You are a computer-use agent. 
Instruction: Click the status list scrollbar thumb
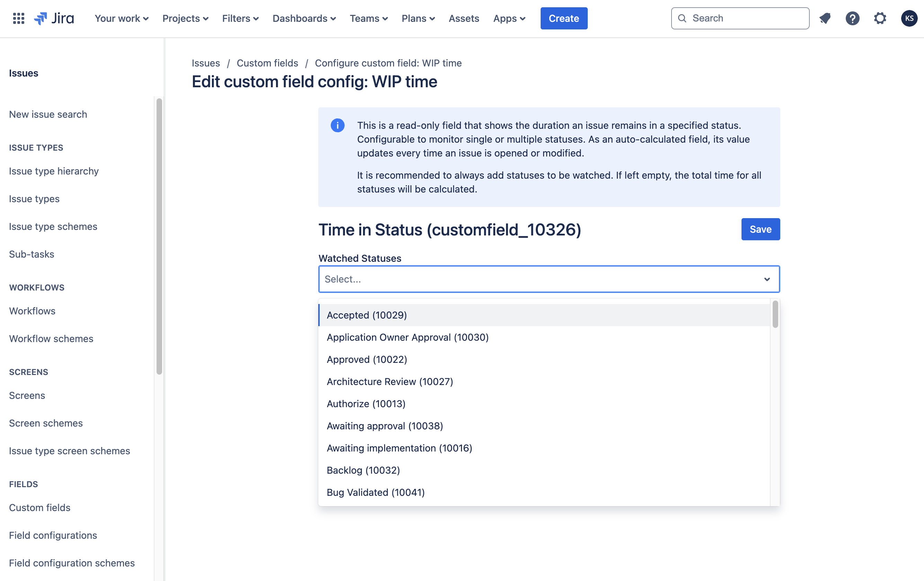[x=775, y=315]
